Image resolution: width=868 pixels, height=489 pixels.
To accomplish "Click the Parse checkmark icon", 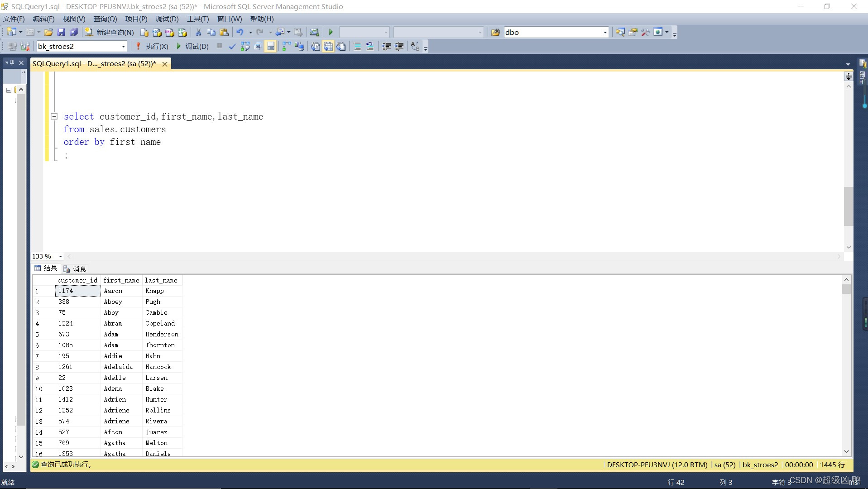I will pos(232,46).
